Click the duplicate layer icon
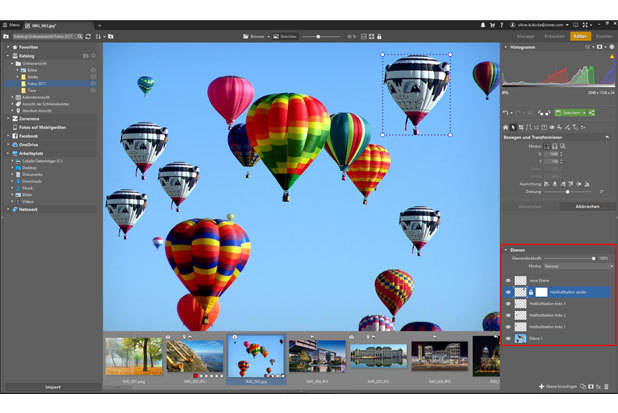Image resolution: width=618 pixels, height=413 pixels. pos(584,385)
